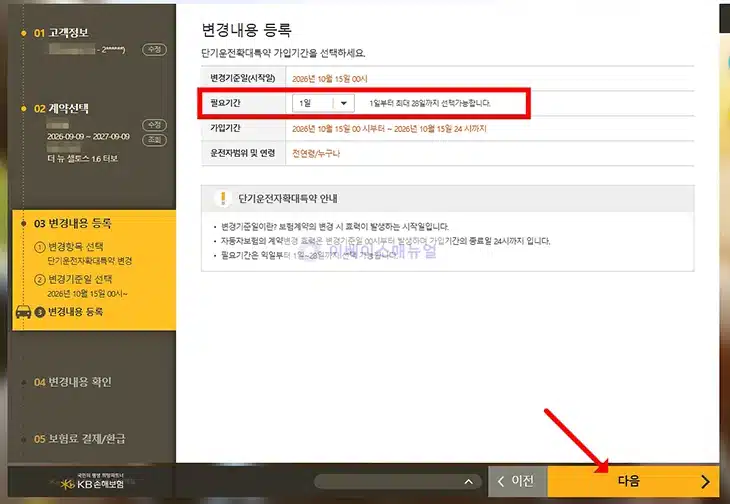Click the dark pill bar in bottom toolbar
The width and height of the screenshot is (730, 504).
399,482
